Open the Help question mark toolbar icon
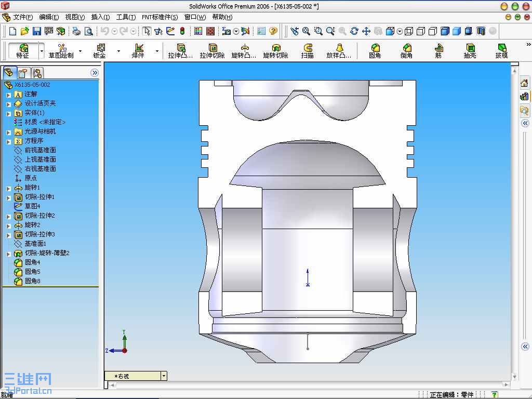Screen dimensions: 532x399 tap(273, 31)
